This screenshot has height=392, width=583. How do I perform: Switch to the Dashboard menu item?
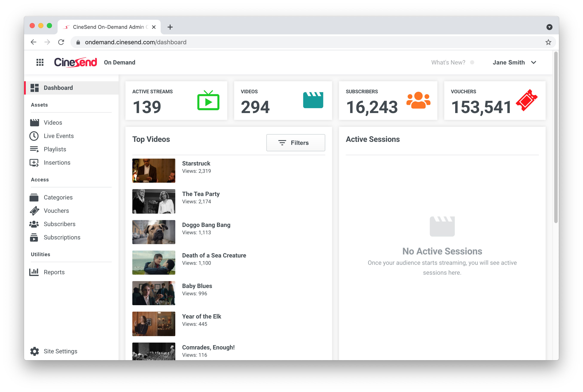[58, 87]
